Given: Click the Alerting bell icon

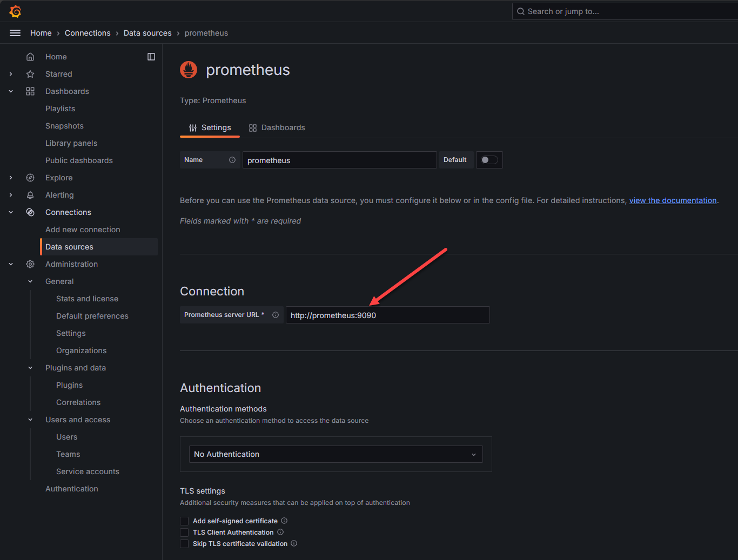Looking at the screenshot, I should (30, 195).
